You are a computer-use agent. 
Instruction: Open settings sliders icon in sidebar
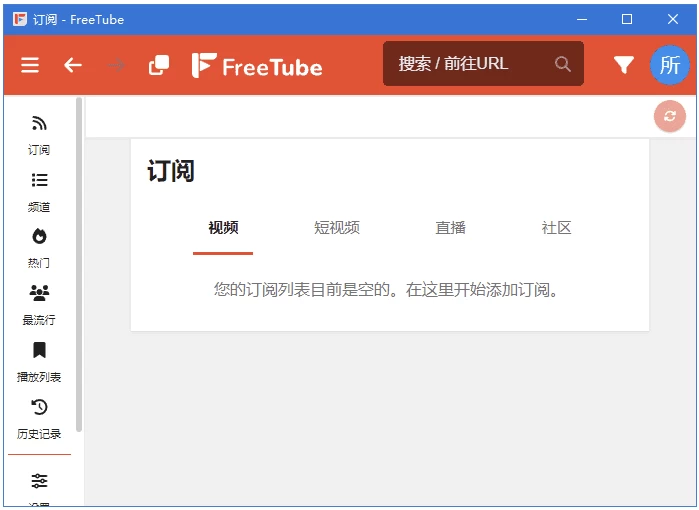click(39, 482)
